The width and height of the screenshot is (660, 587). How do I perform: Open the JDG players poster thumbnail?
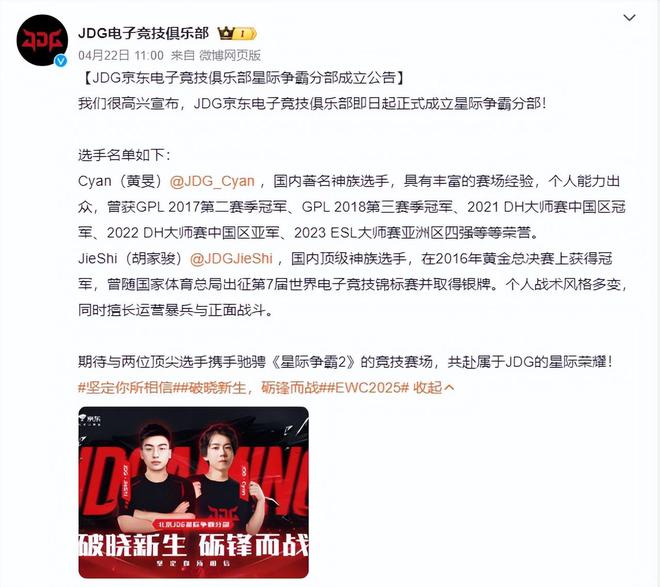(x=194, y=492)
